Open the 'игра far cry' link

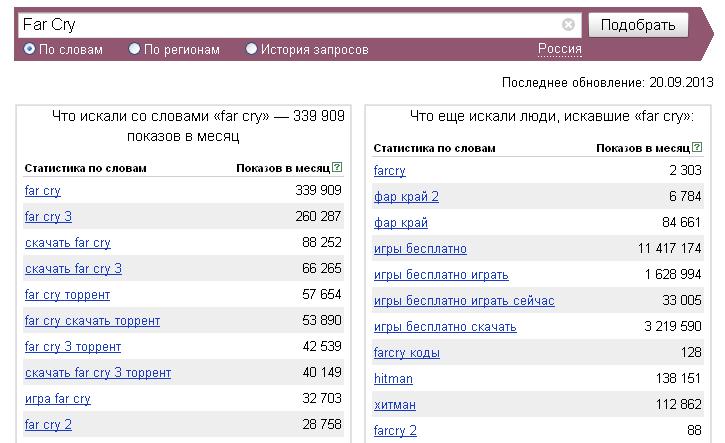point(57,399)
